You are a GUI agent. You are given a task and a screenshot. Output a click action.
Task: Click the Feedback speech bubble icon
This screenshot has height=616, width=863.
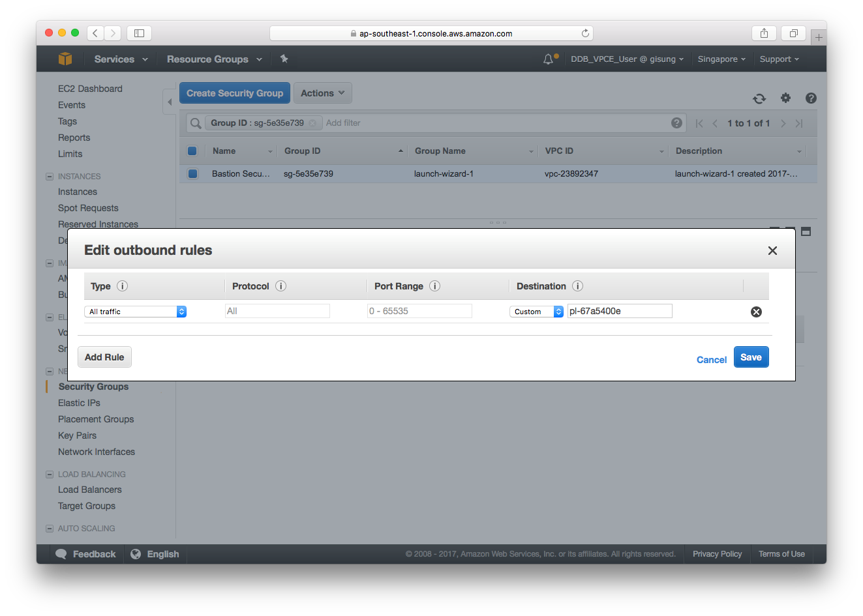pos(62,553)
